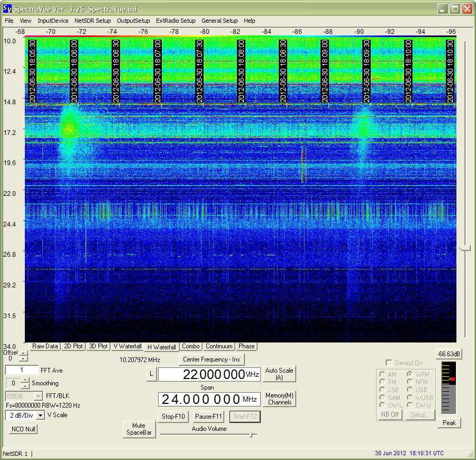The image size is (476, 460).
Task: Switch to the Continuum tab
Action: [219, 346]
